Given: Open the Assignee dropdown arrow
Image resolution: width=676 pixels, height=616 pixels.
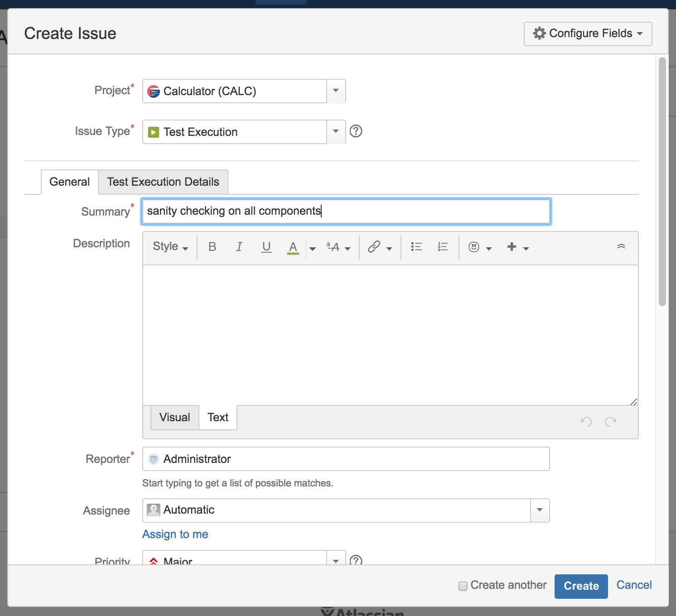Looking at the screenshot, I should [x=540, y=510].
